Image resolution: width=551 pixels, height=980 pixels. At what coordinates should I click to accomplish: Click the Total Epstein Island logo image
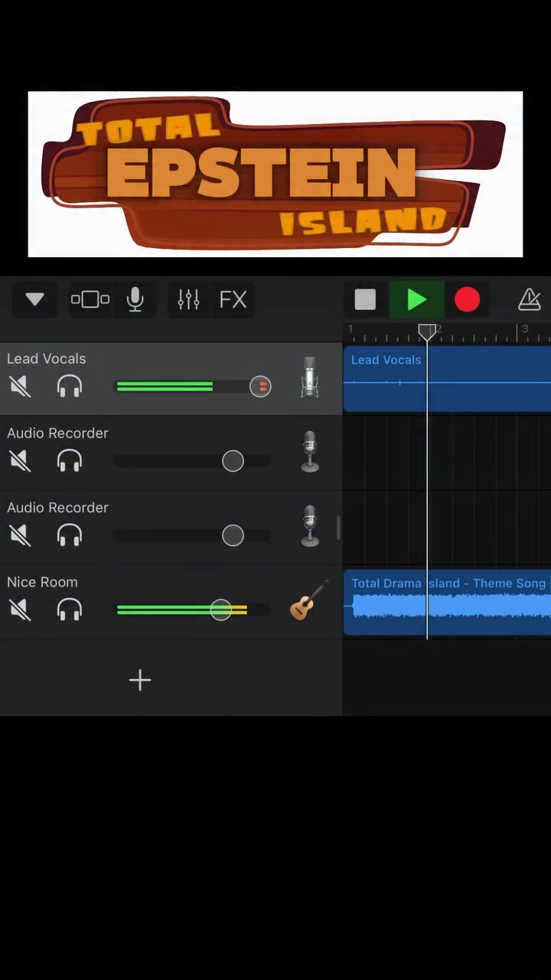pyautogui.click(x=275, y=175)
